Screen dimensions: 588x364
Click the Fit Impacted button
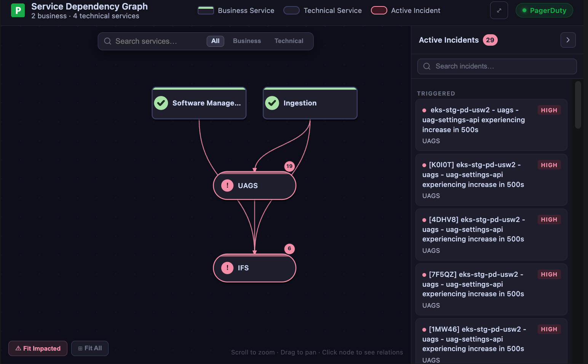(x=38, y=348)
